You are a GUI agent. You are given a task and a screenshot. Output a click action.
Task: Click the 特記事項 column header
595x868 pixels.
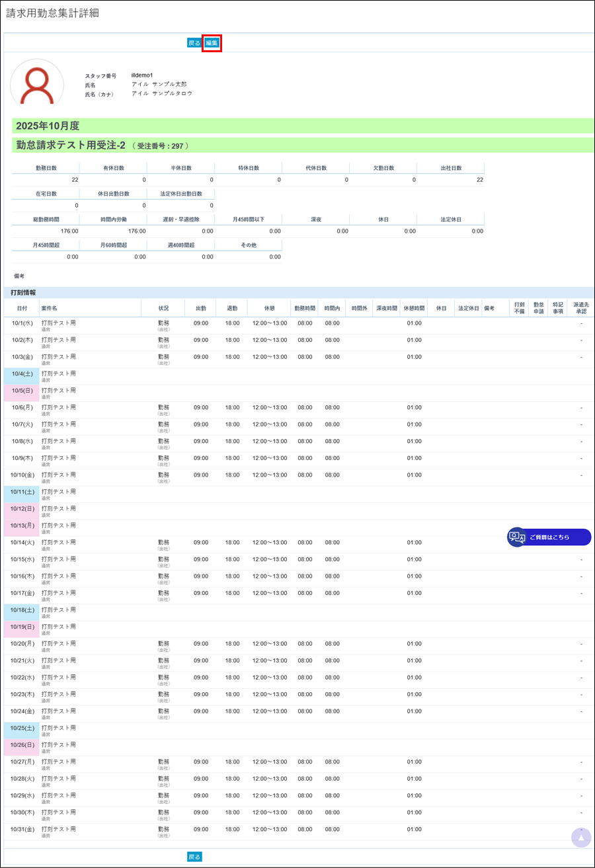(x=558, y=308)
